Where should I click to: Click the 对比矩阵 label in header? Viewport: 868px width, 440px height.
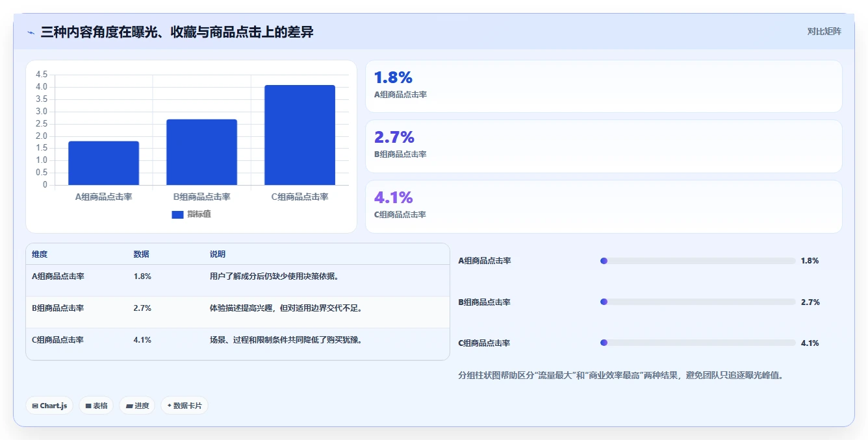824,31
